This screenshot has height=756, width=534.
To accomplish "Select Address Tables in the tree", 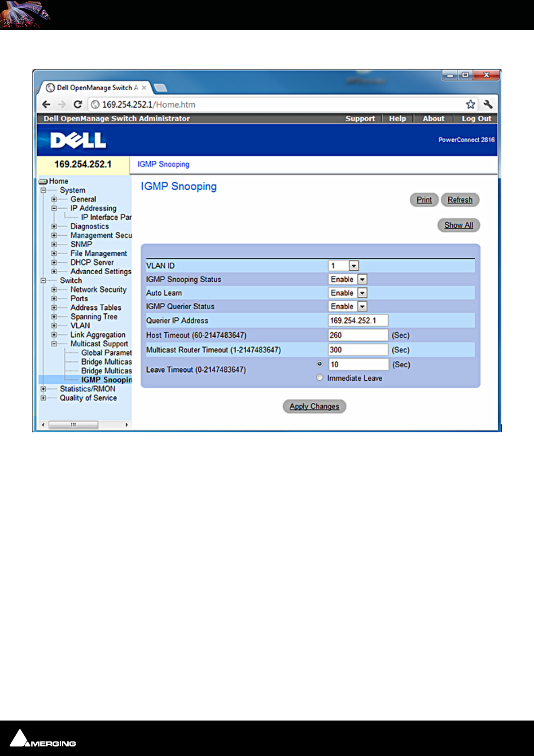I will (96, 308).
